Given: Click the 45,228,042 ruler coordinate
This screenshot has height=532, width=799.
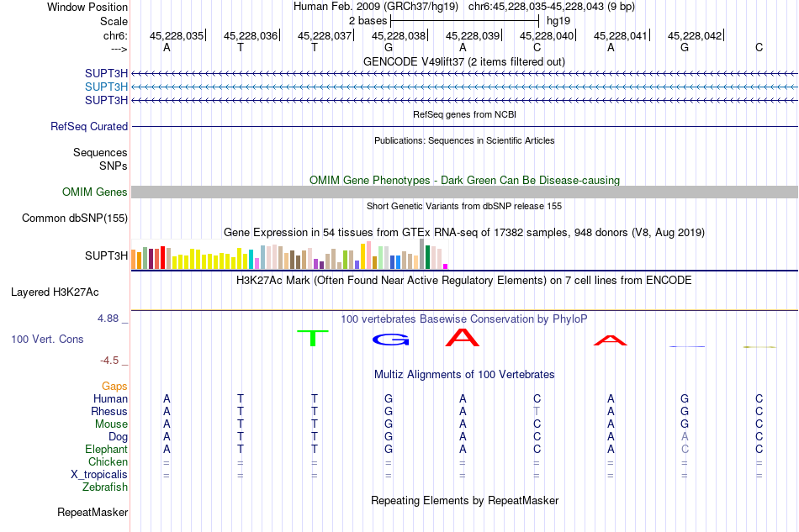Looking at the screenshot, I should click(695, 35).
